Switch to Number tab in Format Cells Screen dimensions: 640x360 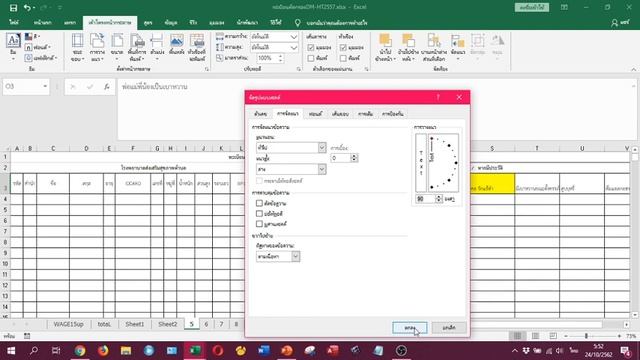[260, 114]
